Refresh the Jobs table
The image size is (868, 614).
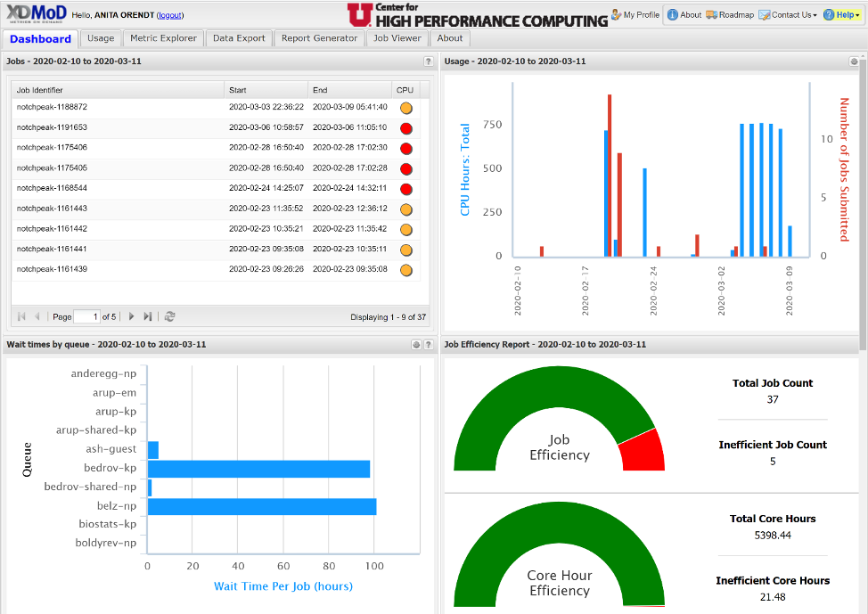point(170,316)
